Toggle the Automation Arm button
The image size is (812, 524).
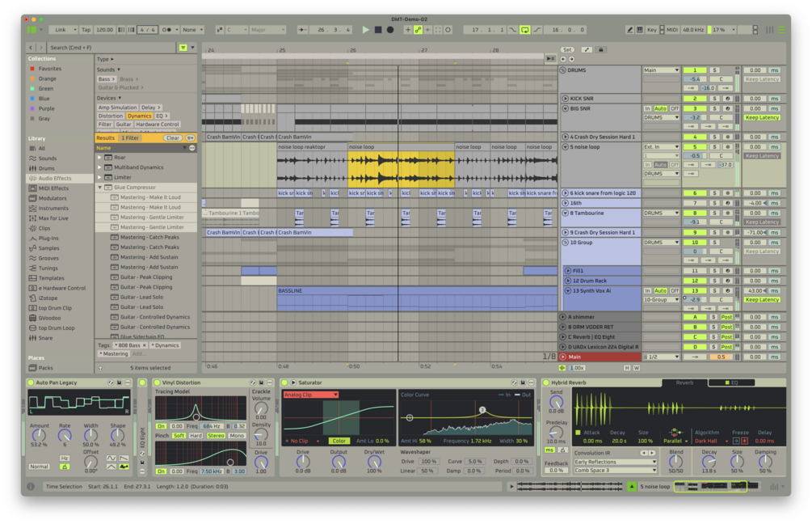coord(418,30)
